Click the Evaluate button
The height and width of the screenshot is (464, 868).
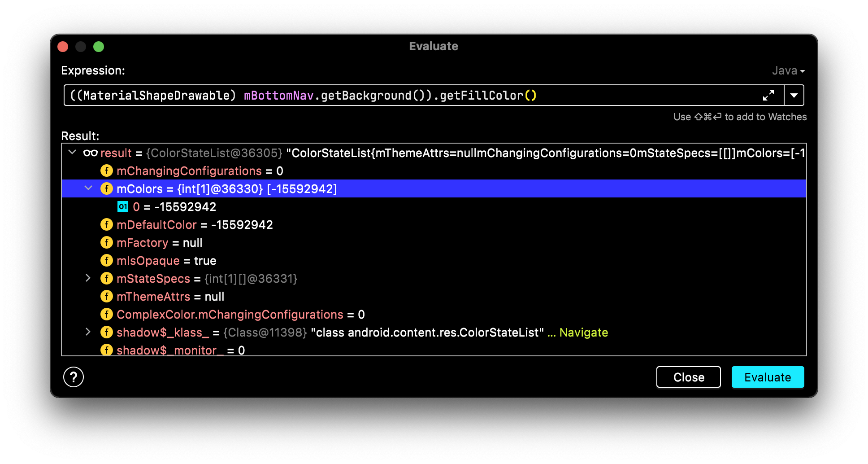click(768, 377)
